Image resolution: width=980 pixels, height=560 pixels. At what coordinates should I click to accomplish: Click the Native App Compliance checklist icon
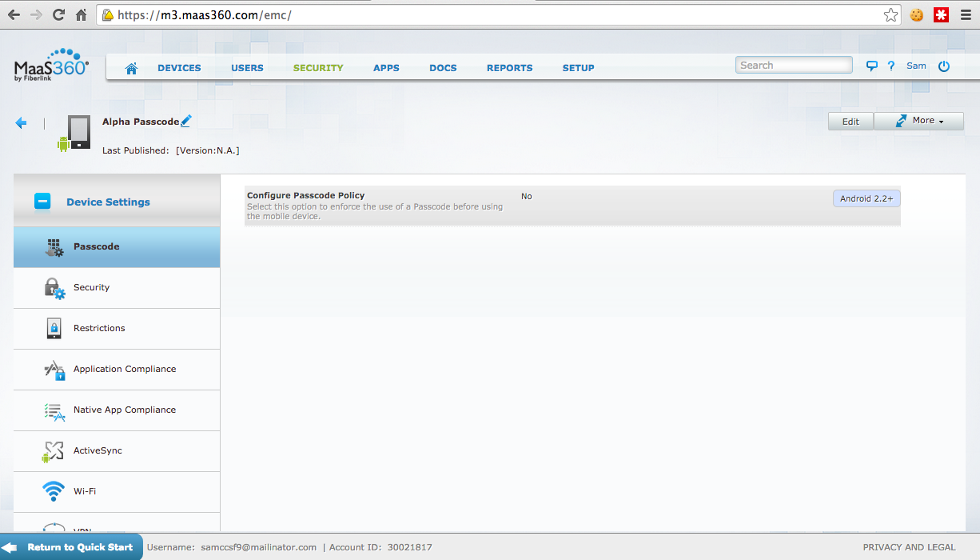[x=54, y=410]
